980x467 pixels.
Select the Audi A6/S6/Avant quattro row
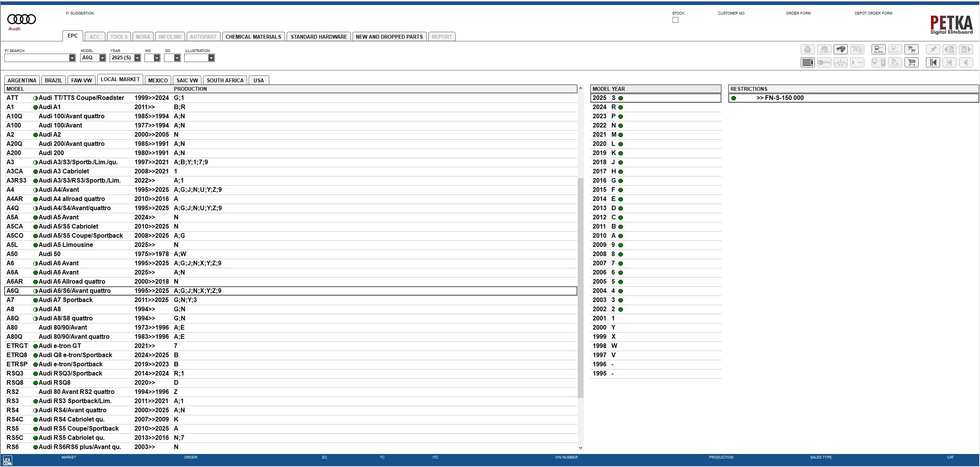click(x=291, y=291)
